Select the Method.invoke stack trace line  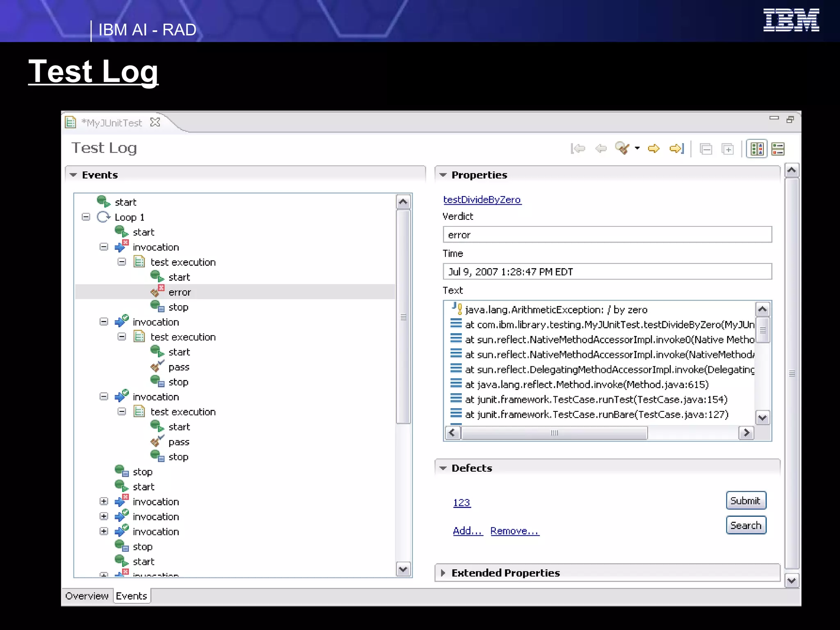pos(587,385)
